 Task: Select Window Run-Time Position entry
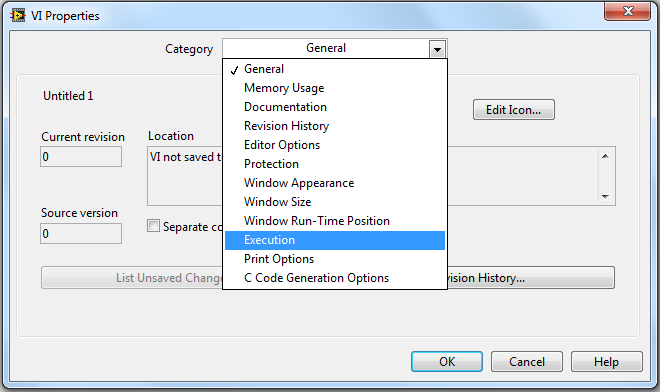pos(335,221)
